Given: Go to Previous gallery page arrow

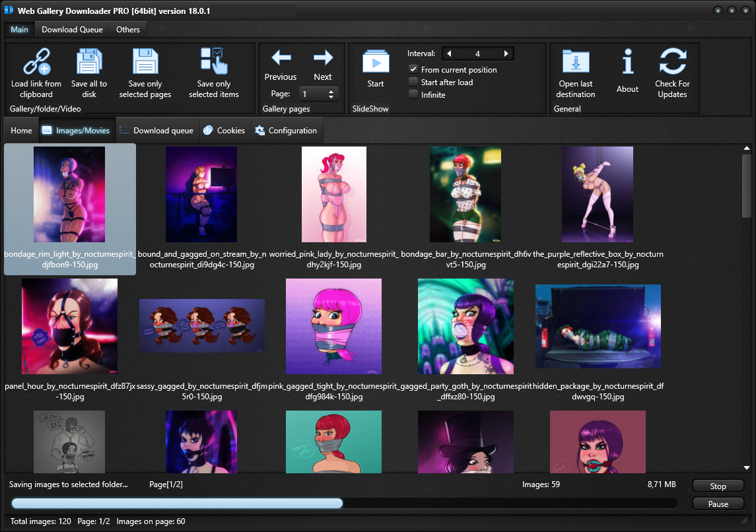Looking at the screenshot, I should (281, 58).
